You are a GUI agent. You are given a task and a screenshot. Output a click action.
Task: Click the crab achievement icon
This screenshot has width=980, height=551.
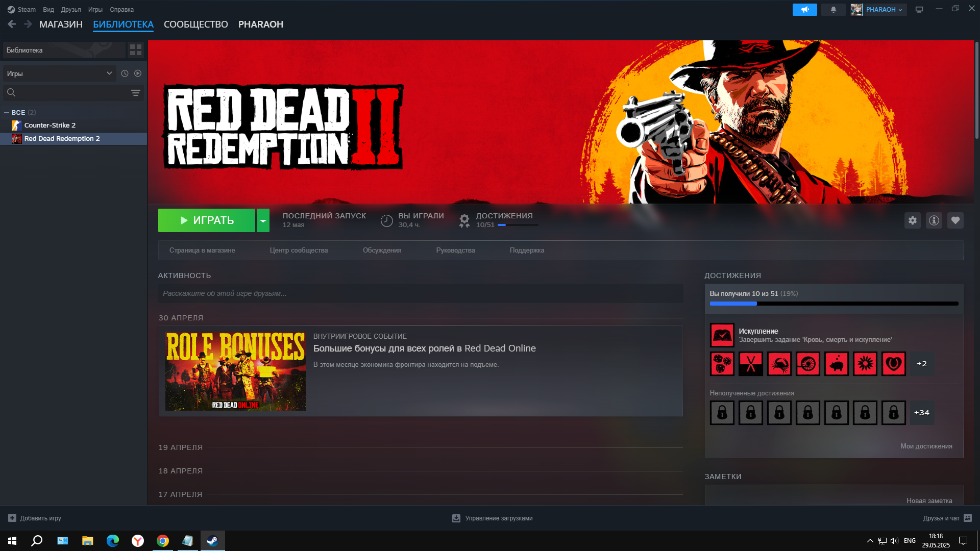click(x=779, y=364)
